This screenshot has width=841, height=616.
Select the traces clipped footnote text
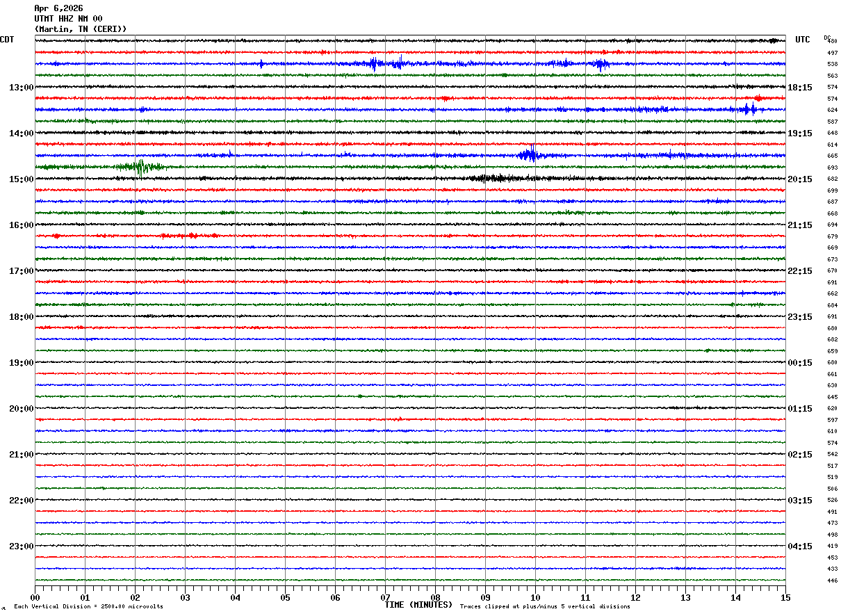(545, 607)
